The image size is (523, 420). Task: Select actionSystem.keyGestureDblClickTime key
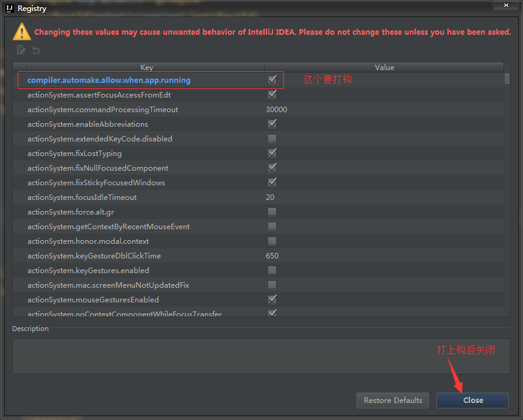point(94,256)
